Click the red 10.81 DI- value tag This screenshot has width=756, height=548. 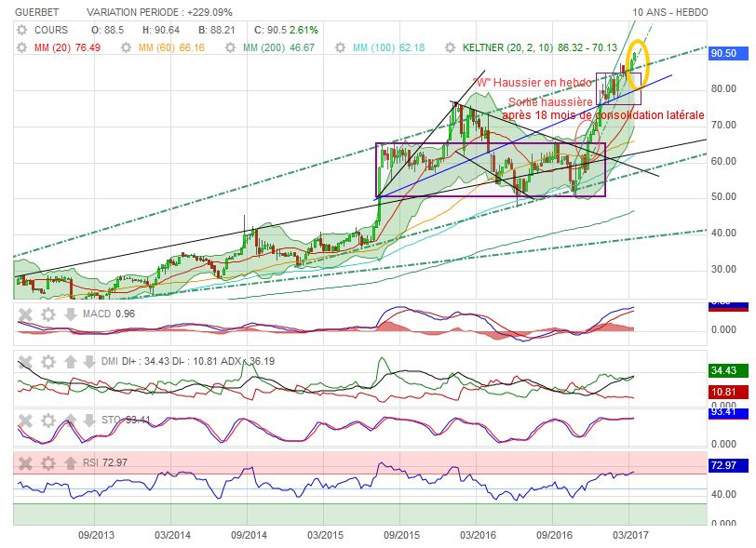728,392
